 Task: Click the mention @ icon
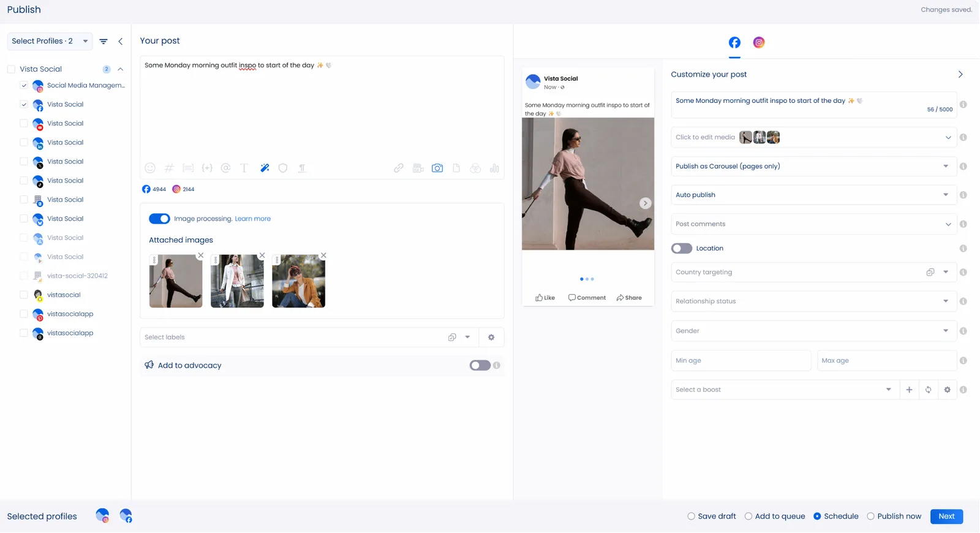[225, 168]
